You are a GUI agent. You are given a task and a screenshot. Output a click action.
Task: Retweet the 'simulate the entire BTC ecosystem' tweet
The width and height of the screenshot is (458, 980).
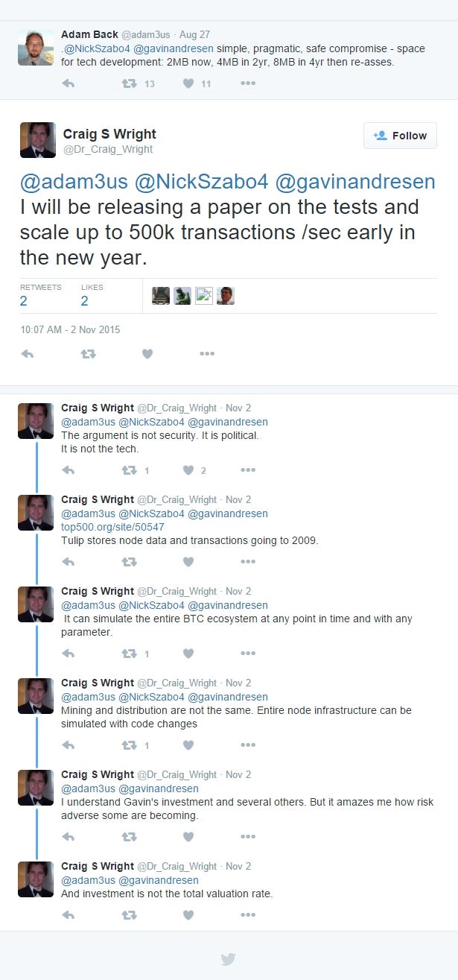coord(129,654)
